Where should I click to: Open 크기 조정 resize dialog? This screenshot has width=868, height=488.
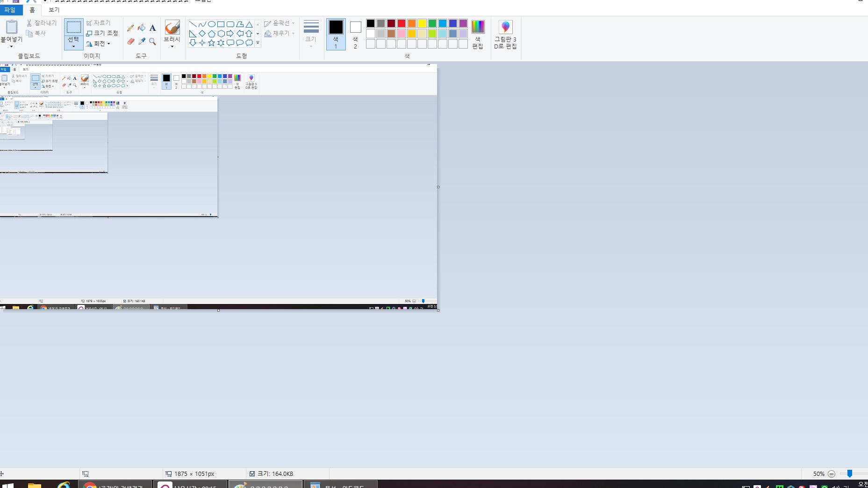[x=102, y=33]
